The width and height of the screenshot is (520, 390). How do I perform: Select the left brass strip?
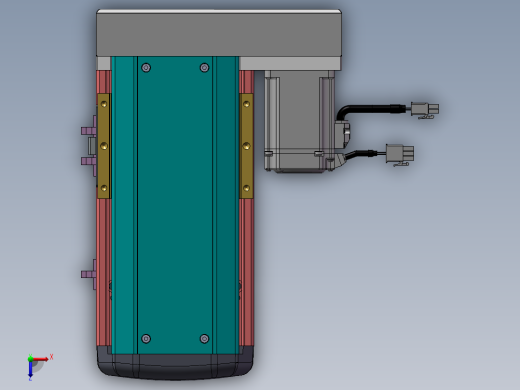click(104, 146)
